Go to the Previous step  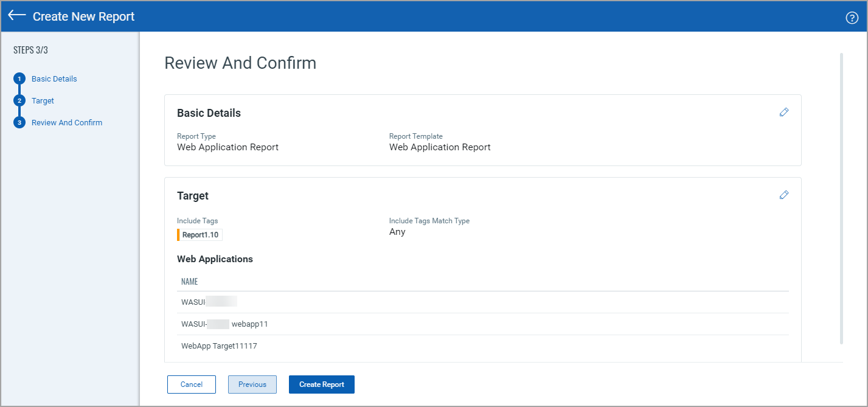point(252,384)
